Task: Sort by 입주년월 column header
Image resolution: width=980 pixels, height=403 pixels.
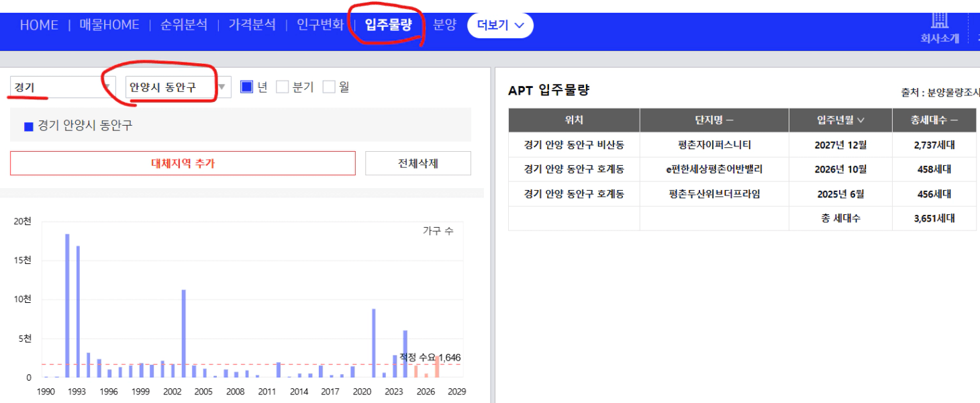Action: tap(840, 120)
